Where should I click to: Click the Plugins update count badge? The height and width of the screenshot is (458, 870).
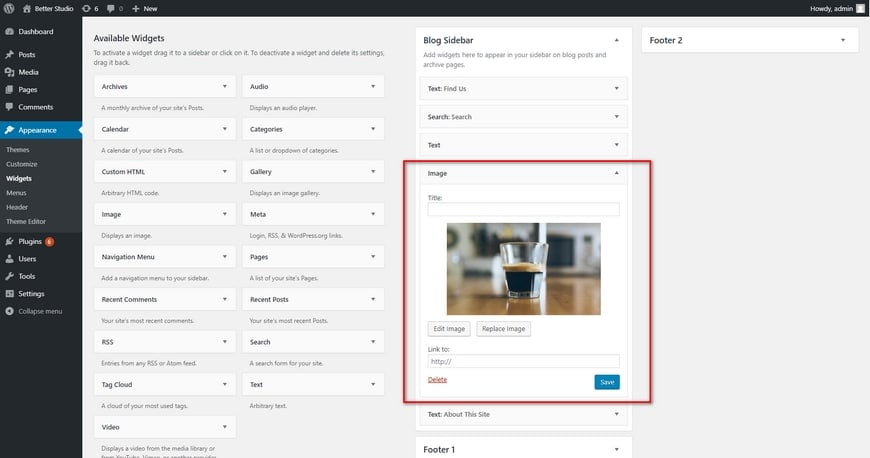tap(49, 241)
